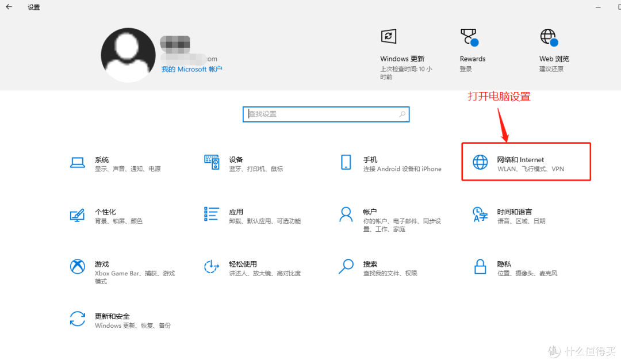Screen dimensions: 621x364
Task: Open the 隐私 (Privacy) settings icon
Action: (x=480, y=269)
